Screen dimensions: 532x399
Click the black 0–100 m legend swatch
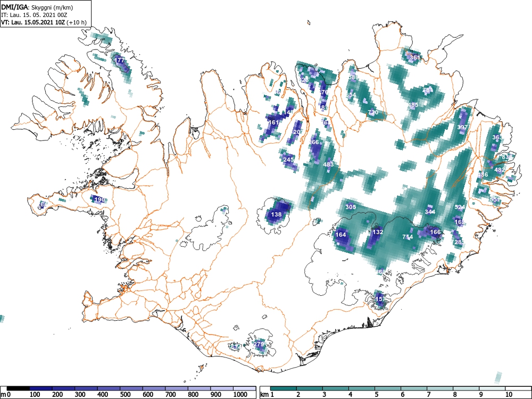pos(18,388)
